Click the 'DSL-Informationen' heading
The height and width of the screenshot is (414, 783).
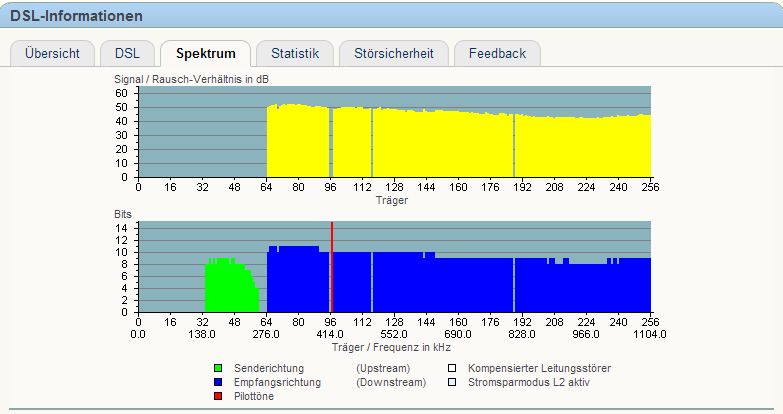[x=76, y=16]
